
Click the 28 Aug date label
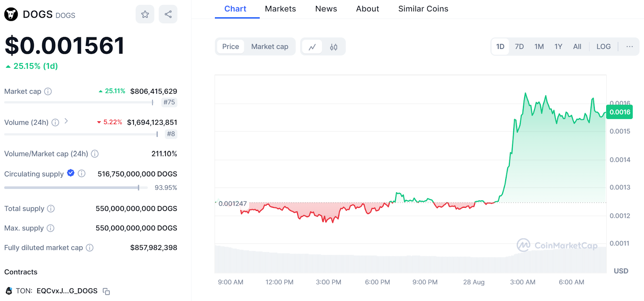coord(474,282)
